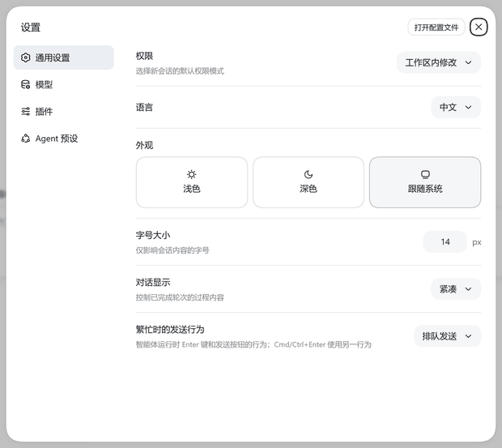
Task: Select the 跟随系统 appearance option
Action: pos(425,182)
